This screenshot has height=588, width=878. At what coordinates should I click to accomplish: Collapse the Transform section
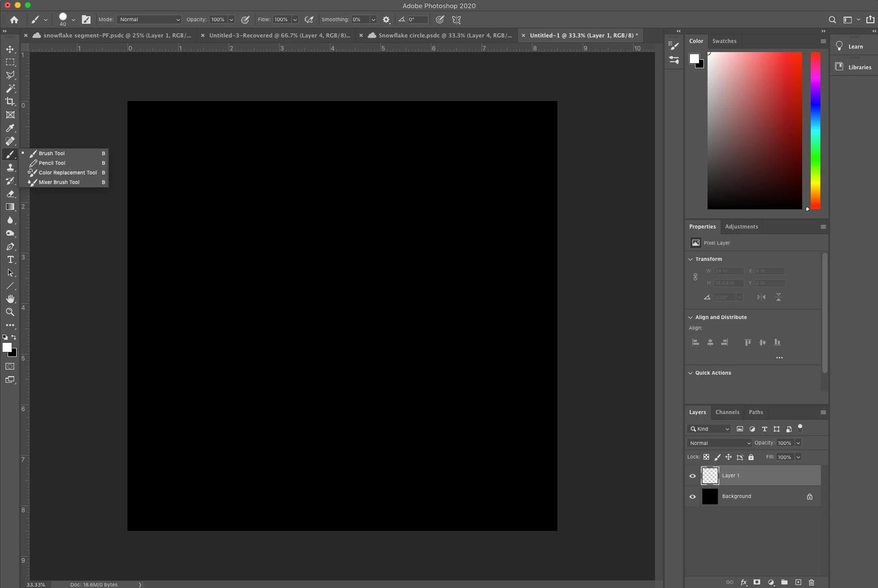point(690,259)
